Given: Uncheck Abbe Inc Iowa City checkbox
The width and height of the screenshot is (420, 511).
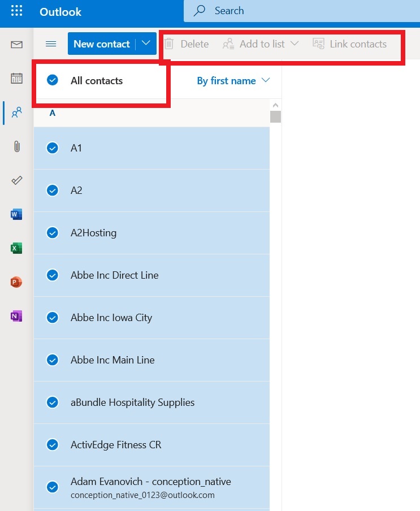Looking at the screenshot, I should [53, 318].
